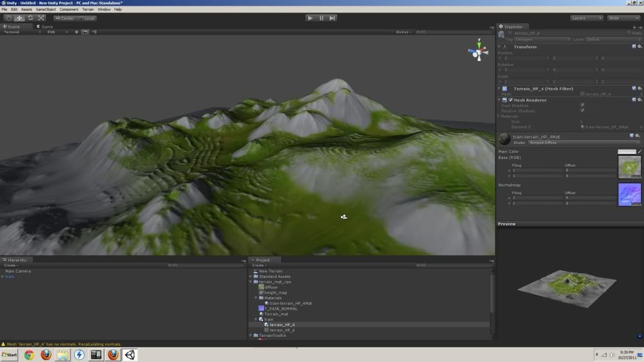Image resolution: width=644 pixels, height=362 pixels.
Task: Collapse the Materials list
Action: [x=499, y=116]
